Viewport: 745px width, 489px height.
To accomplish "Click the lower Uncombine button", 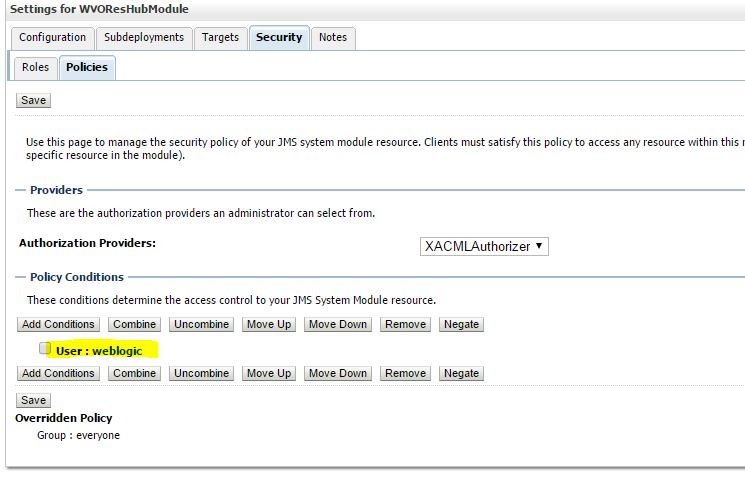I will (201, 373).
